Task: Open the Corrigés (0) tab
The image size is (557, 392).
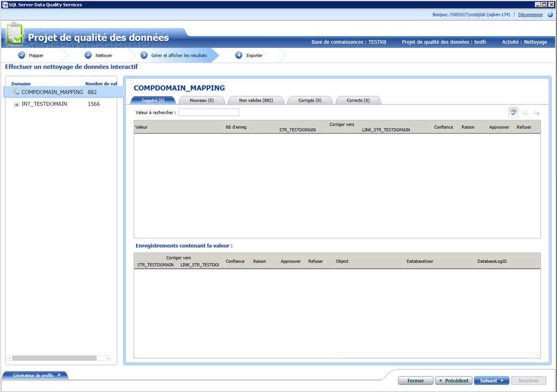Action: point(309,100)
